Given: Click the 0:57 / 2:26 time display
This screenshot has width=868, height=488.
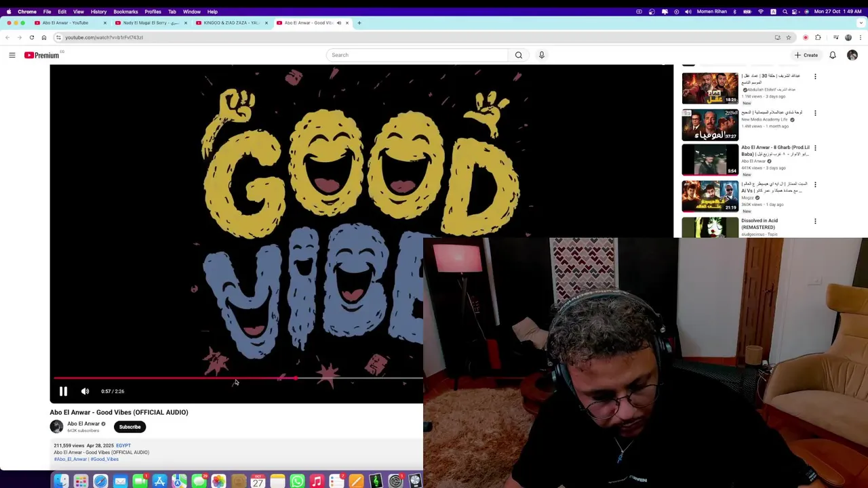Looking at the screenshot, I should point(113,391).
